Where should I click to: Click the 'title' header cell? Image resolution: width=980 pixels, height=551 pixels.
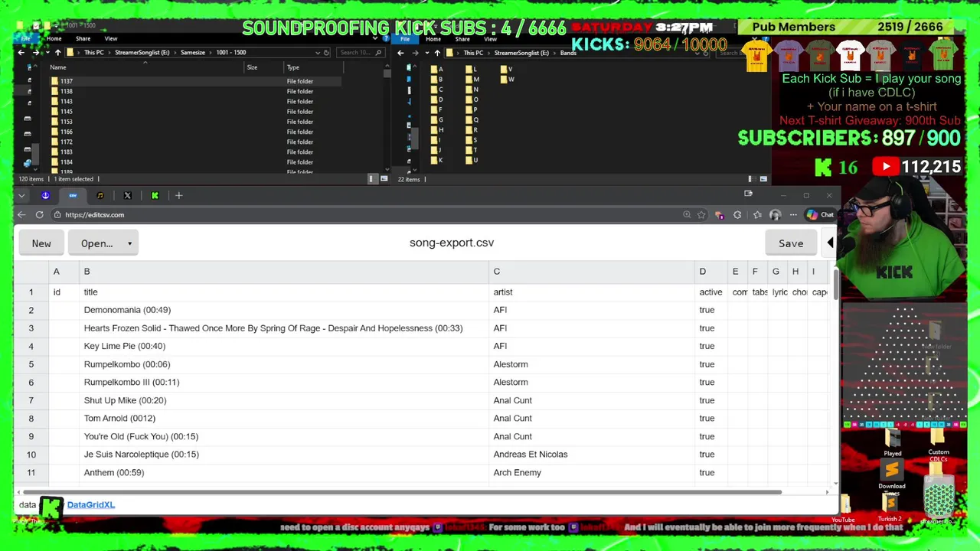tap(284, 292)
